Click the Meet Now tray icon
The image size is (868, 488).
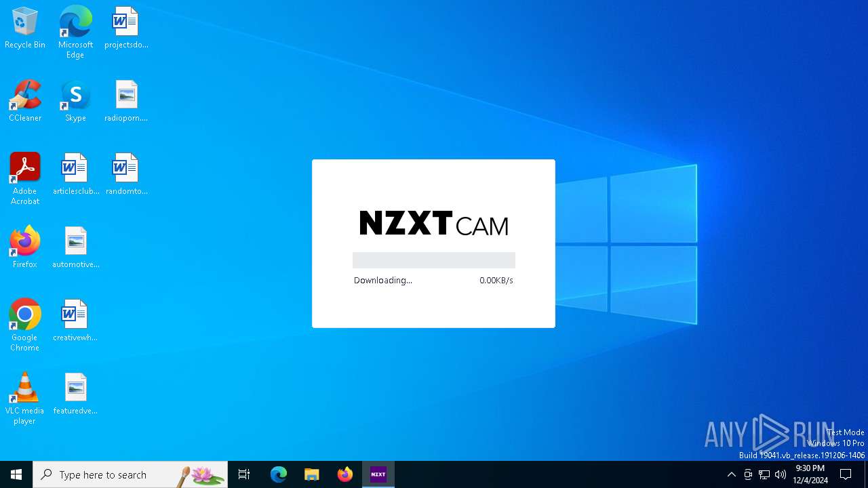[748, 474]
